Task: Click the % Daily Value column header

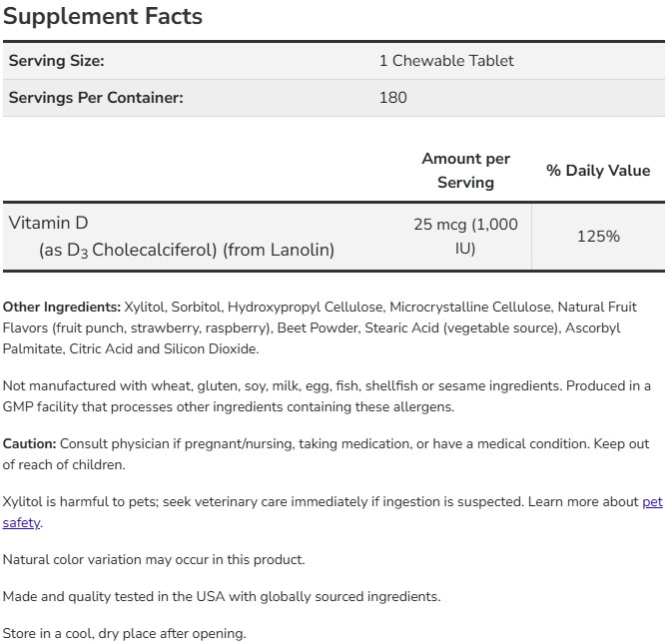Action: [x=597, y=171]
